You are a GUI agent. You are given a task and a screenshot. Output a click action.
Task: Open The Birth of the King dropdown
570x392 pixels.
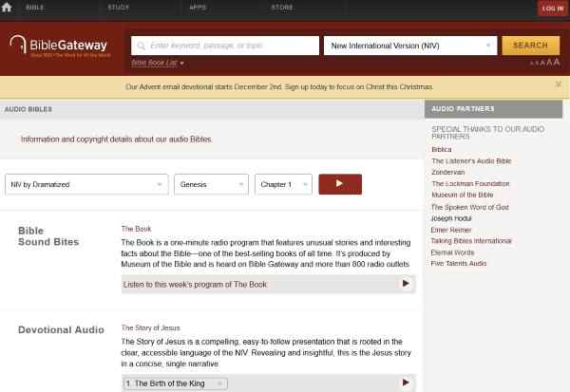coord(175,383)
